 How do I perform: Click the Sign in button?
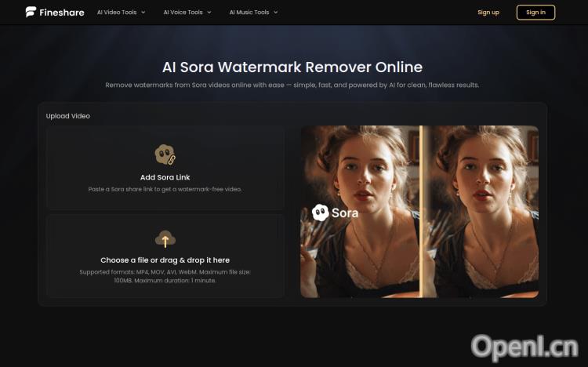(x=535, y=13)
